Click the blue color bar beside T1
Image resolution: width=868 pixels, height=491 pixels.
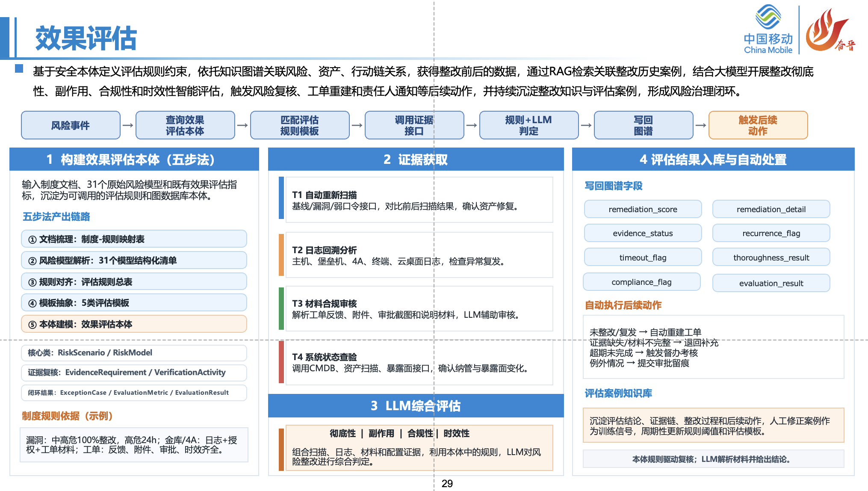[x=281, y=198]
